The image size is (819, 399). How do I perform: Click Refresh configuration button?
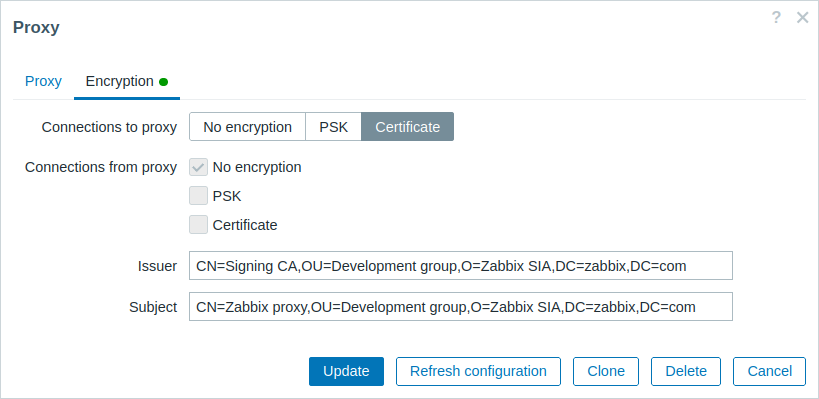(x=478, y=371)
